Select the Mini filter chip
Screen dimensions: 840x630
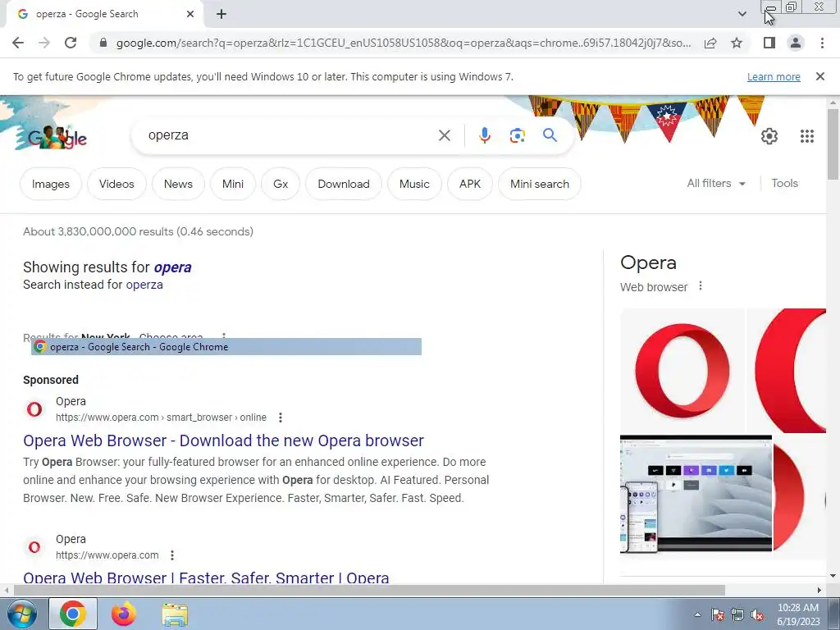point(233,184)
